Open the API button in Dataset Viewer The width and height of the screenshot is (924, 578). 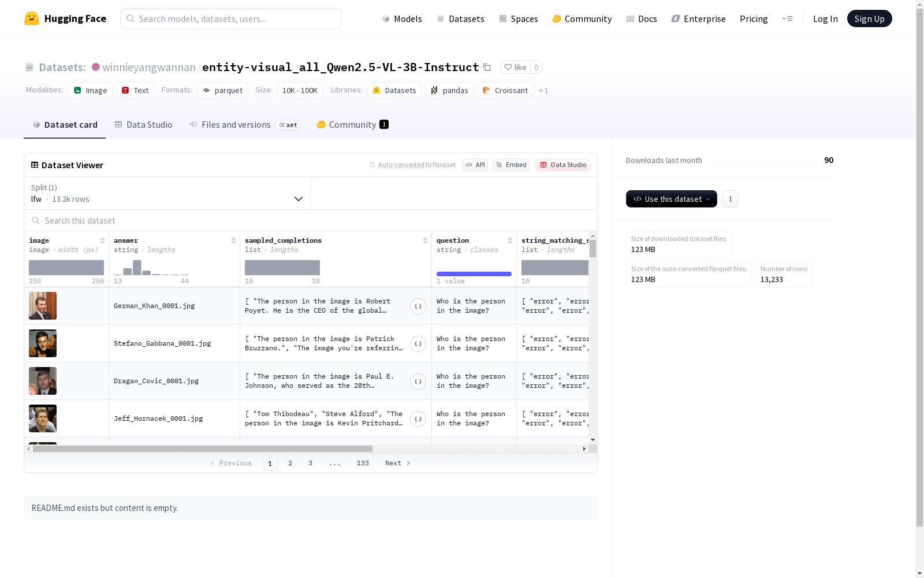475,165
